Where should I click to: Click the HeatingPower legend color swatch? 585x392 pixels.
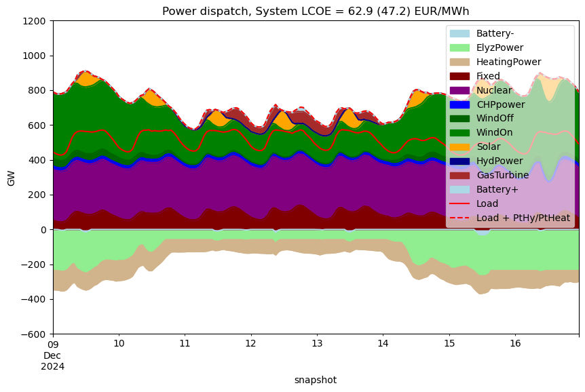click(459, 62)
